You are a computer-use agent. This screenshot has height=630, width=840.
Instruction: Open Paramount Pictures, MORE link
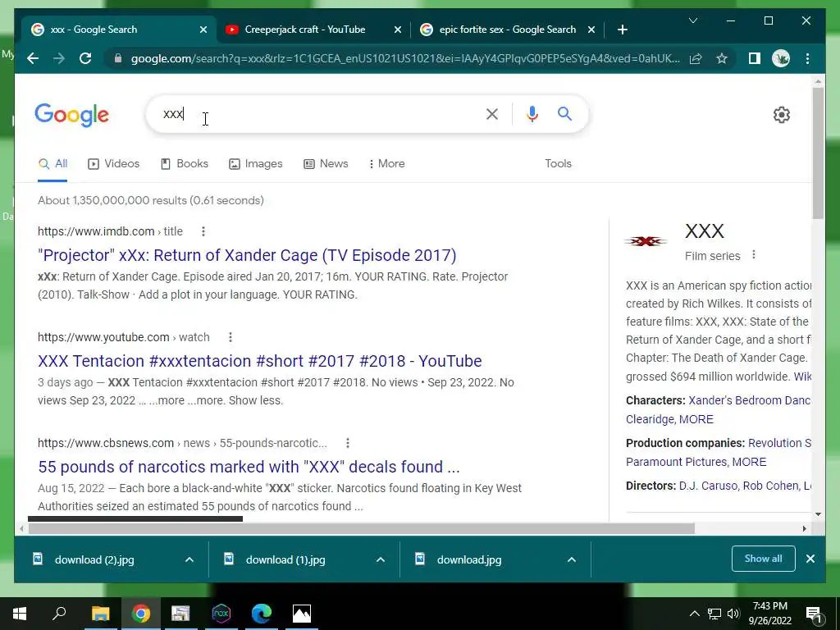pos(696,462)
